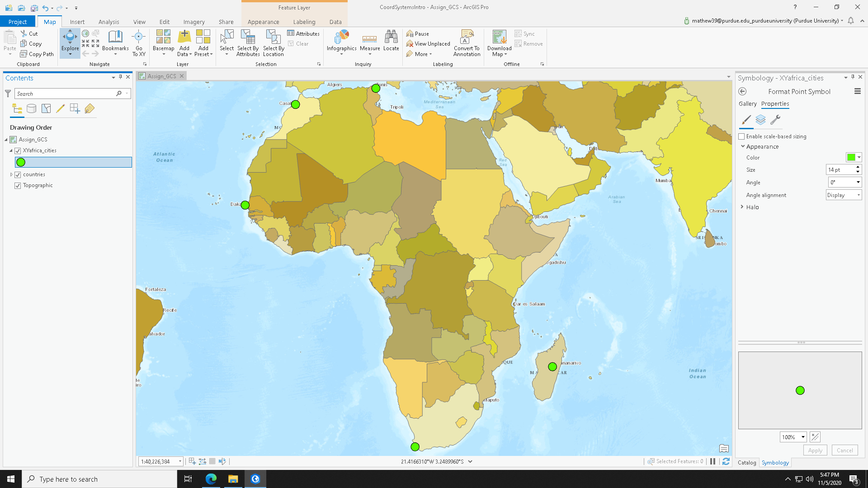868x488 pixels.
Task: Switch to the Catalog panel tab
Action: pyautogui.click(x=747, y=462)
